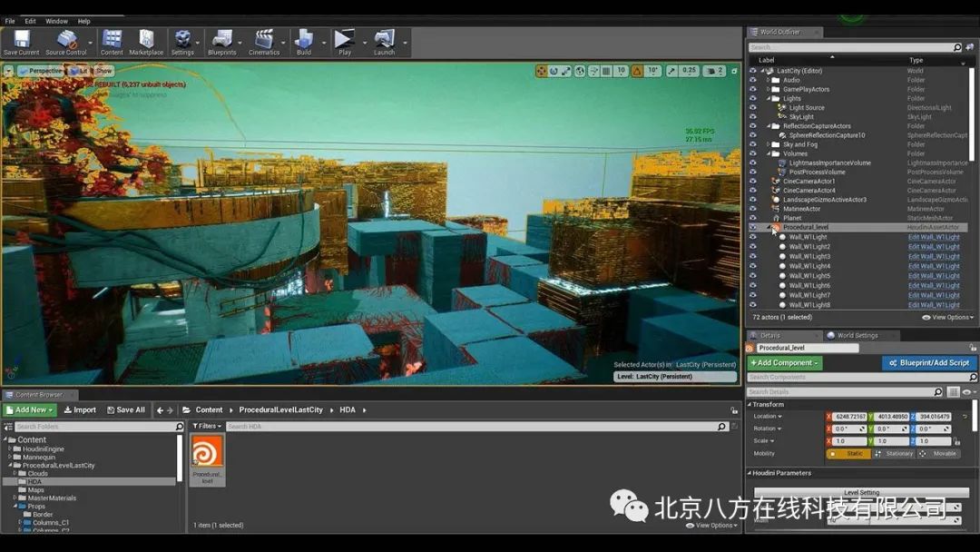Screen dimensions: 980x552
Task: Select the Content Browser tab
Action: pos(39,395)
